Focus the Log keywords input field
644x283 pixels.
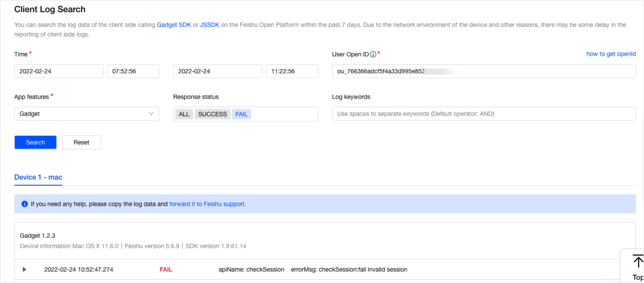[x=484, y=114]
